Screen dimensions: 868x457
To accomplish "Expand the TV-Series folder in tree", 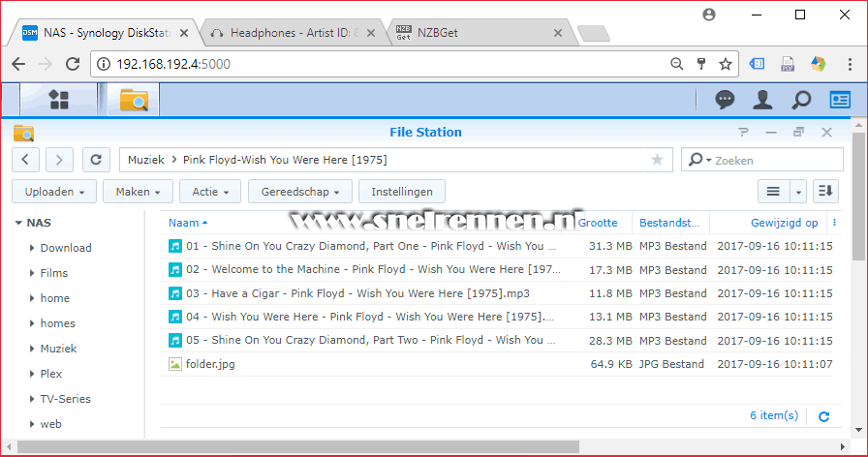I will tap(32, 399).
